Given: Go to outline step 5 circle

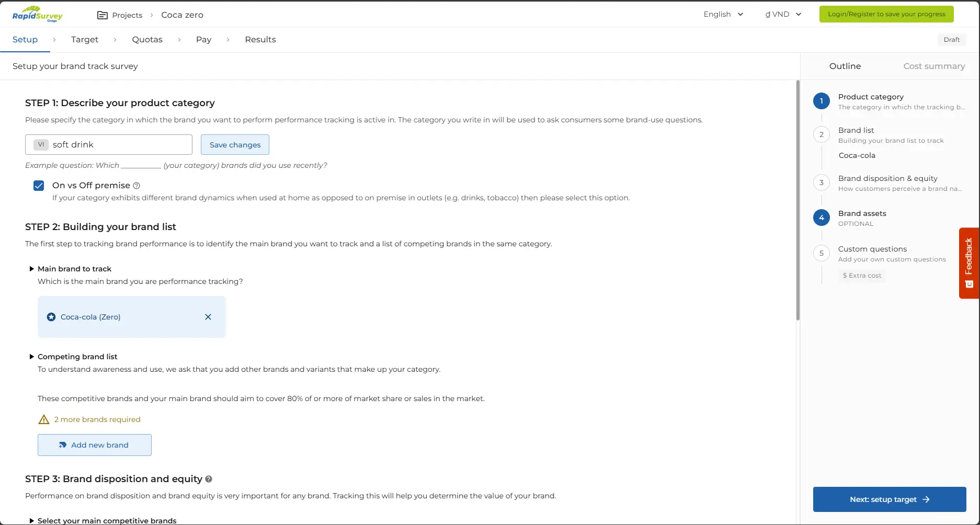Looking at the screenshot, I should click(822, 253).
